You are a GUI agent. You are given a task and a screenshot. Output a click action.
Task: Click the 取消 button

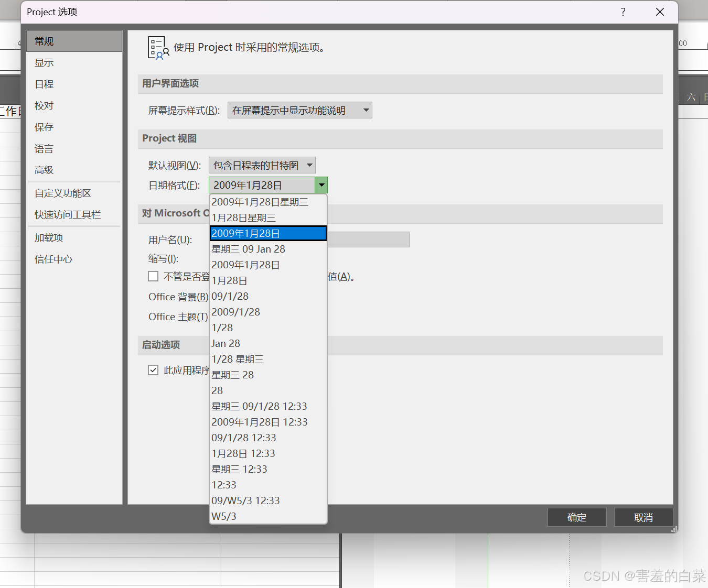click(643, 517)
